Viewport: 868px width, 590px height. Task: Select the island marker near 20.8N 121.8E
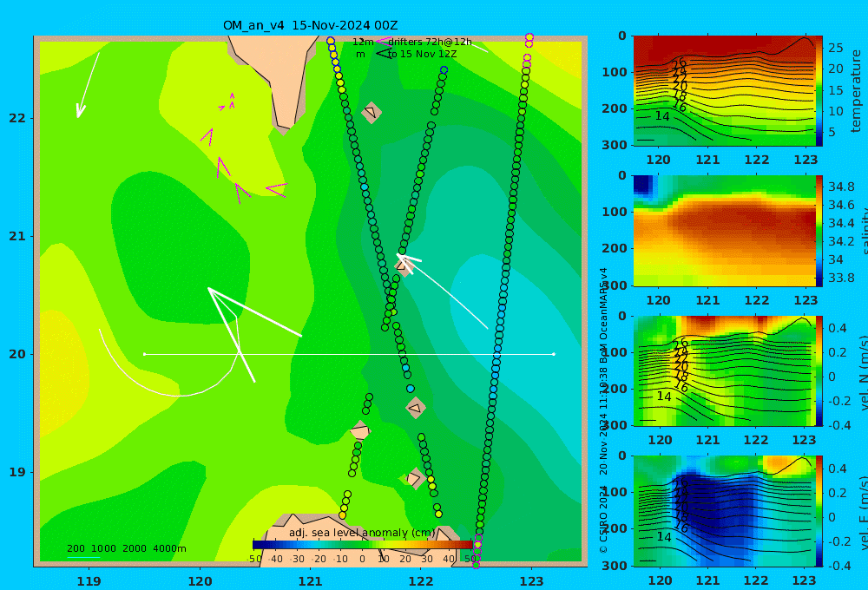pyautogui.click(x=404, y=265)
